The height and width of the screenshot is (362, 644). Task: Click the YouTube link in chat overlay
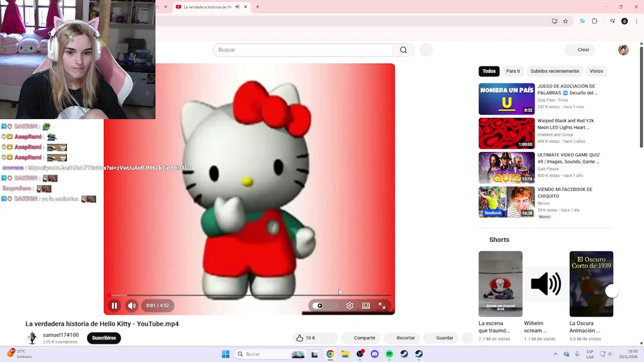99,167
